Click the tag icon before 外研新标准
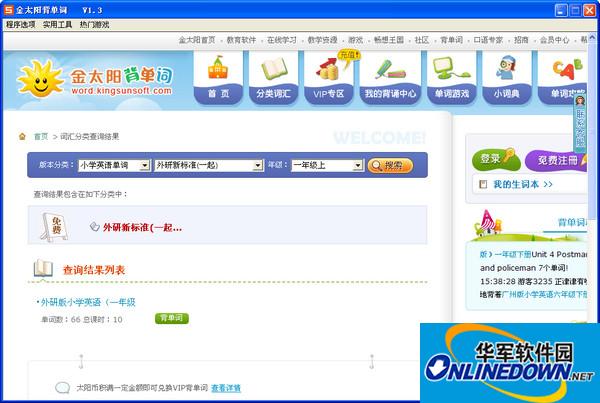Viewport: 600px width, 403px height. coord(95,227)
